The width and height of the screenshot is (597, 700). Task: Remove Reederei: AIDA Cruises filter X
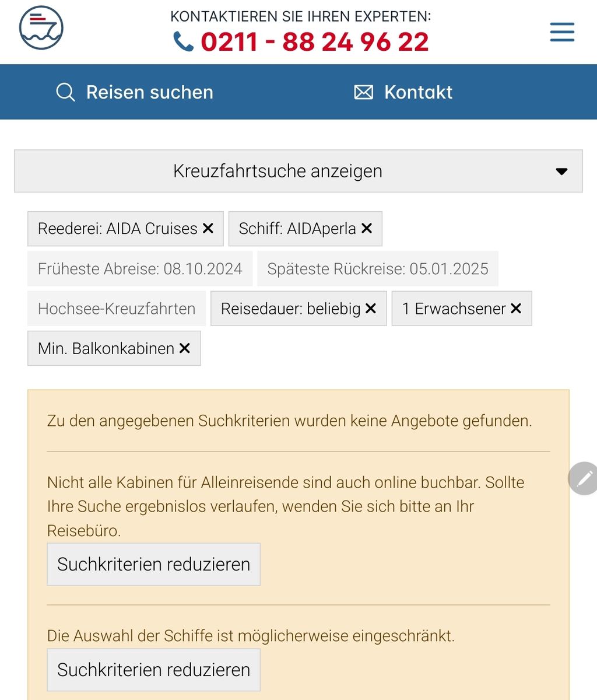(x=208, y=229)
